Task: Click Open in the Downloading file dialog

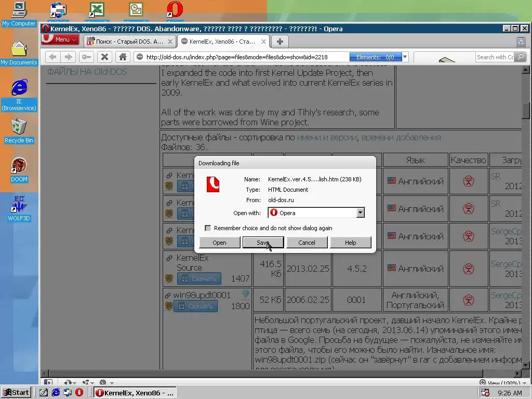Action: tap(220, 243)
